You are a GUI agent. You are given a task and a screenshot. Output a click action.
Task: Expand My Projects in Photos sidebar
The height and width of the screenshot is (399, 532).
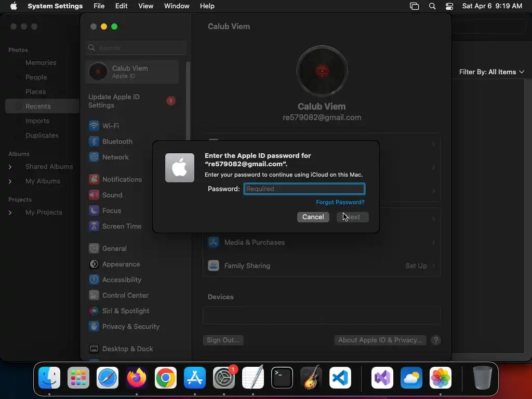click(10, 212)
